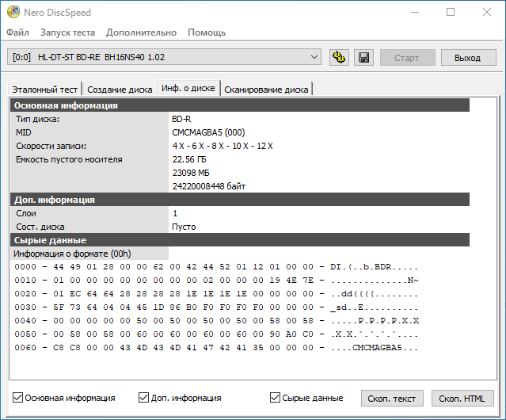506x420 pixels.
Task: Click the Выход button
Action: 468,58
